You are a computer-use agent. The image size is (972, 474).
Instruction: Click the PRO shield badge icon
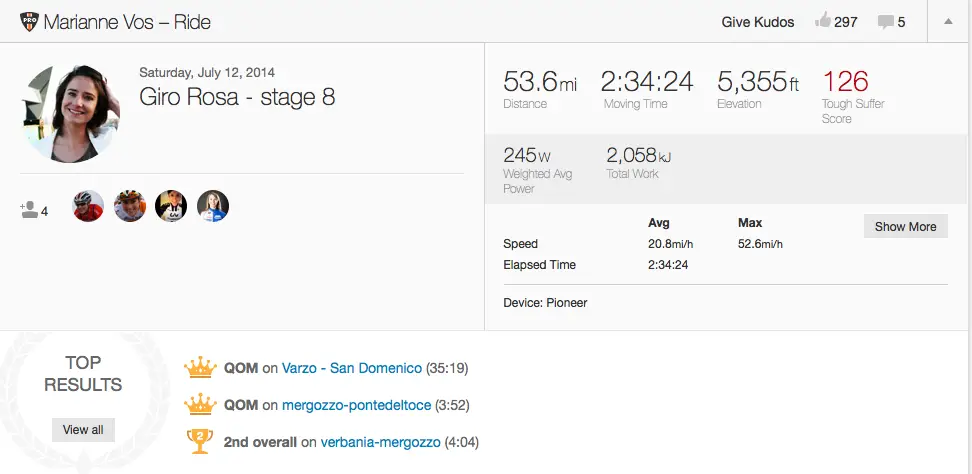29,22
